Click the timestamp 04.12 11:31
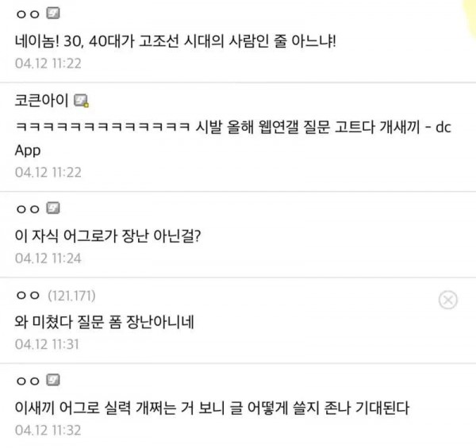Image resolution: width=476 pixels, height=448 pixels. [47, 345]
